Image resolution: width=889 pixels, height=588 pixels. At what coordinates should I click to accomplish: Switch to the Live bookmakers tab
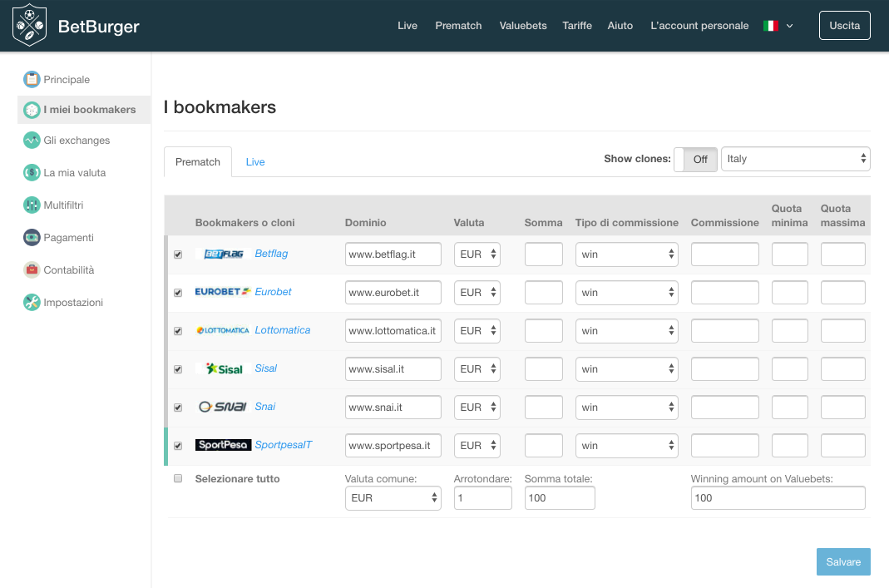point(255,162)
